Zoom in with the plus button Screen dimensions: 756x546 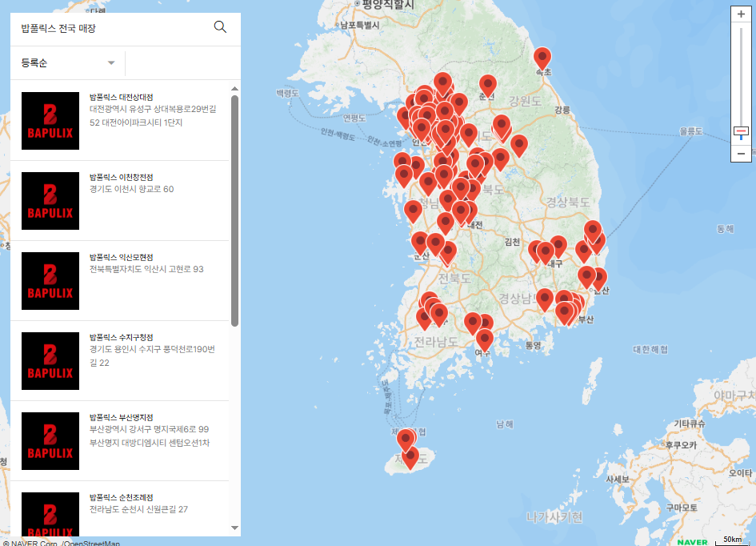[741, 14]
